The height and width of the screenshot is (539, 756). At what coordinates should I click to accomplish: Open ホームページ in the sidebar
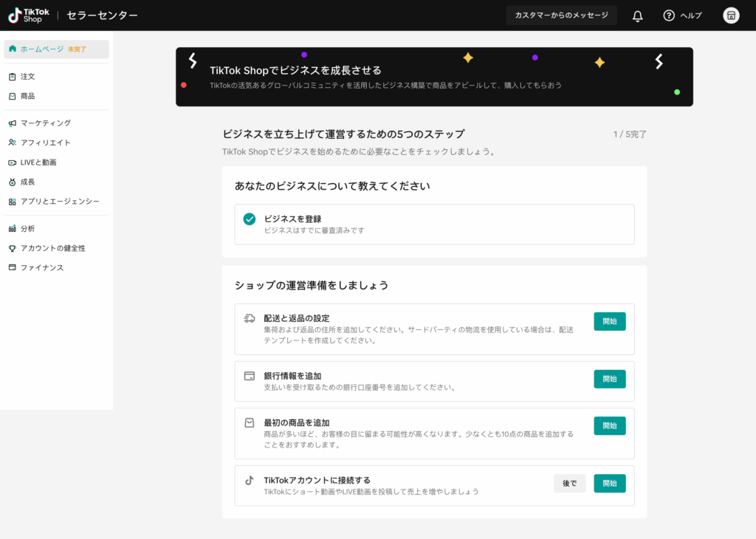coord(41,49)
